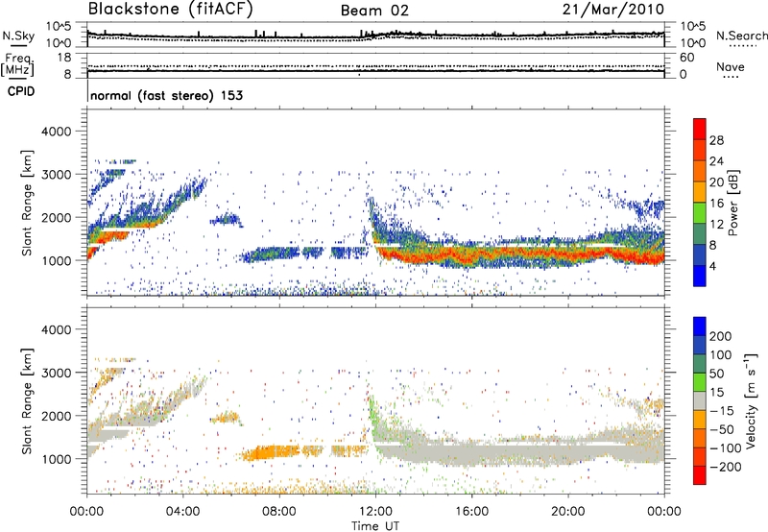Image resolution: width=768 pixels, height=532 pixels.
Task: Click the '18' frequency axis tick
Action: pos(64,58)
